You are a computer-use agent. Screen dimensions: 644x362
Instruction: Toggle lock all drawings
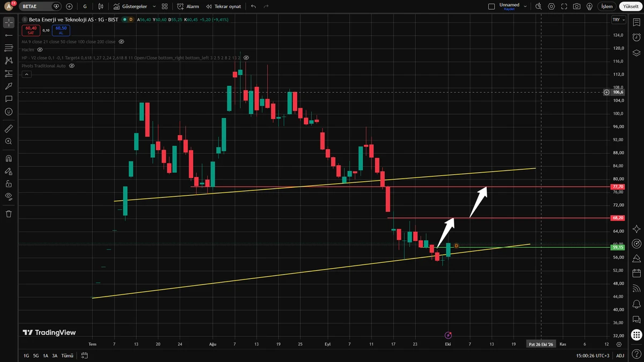tap(9, 183)
